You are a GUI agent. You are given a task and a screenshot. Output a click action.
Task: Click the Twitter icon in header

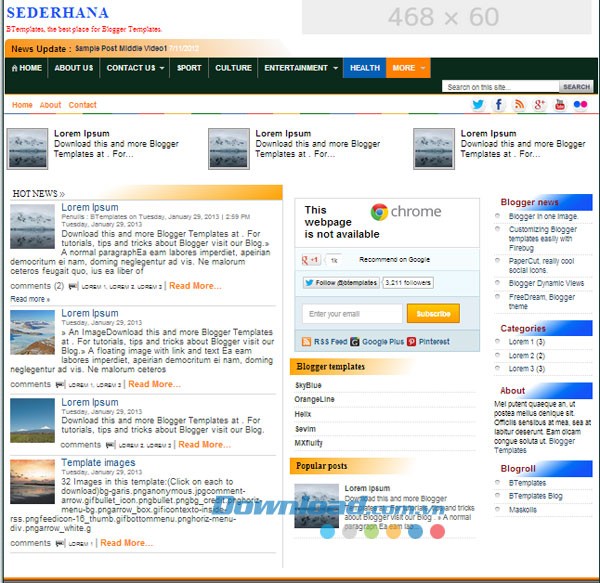pyautogui.click(x=478, y=105)
